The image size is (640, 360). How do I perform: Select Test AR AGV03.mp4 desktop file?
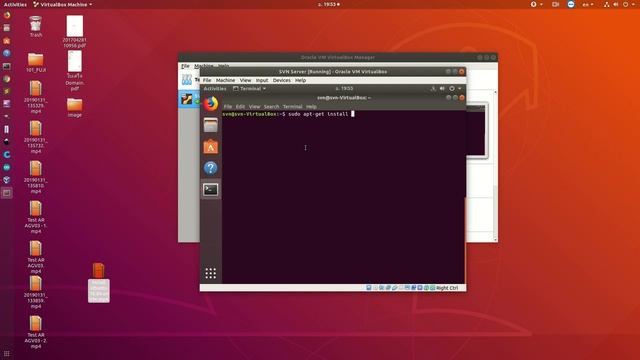(x=36, y=257)
